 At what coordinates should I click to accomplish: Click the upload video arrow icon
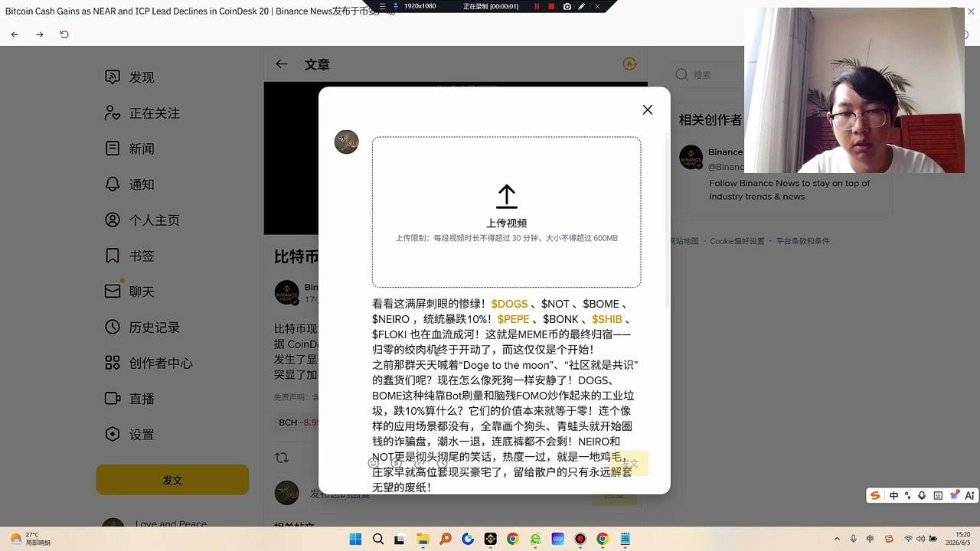pos(507,197)
